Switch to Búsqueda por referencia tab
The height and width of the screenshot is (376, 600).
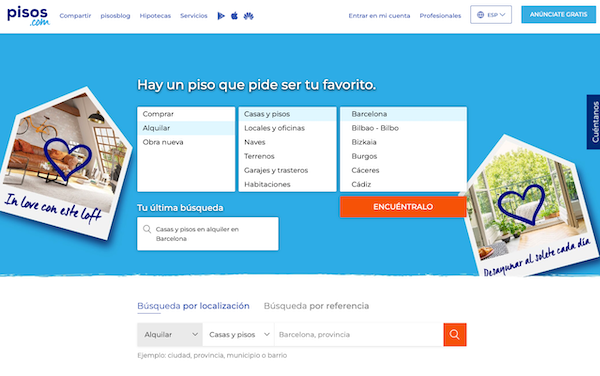316,306
